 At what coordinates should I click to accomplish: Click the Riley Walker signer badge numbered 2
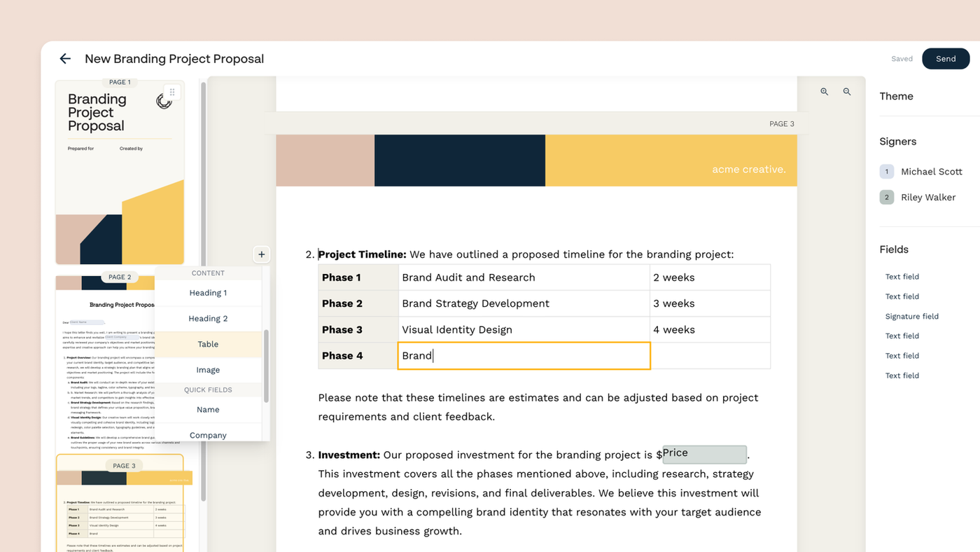(887, 198)
